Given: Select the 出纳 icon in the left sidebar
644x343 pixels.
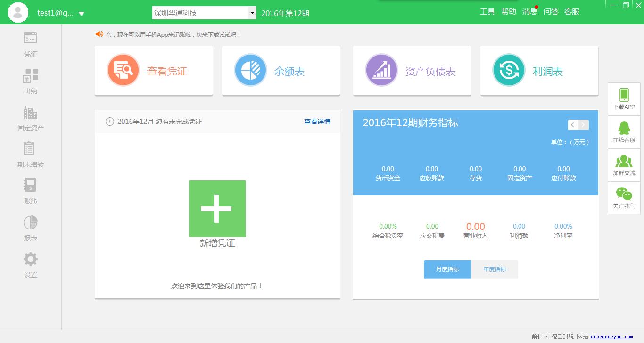Looking at the screenshot, I should pyautogui.click(x=30, y=79).
